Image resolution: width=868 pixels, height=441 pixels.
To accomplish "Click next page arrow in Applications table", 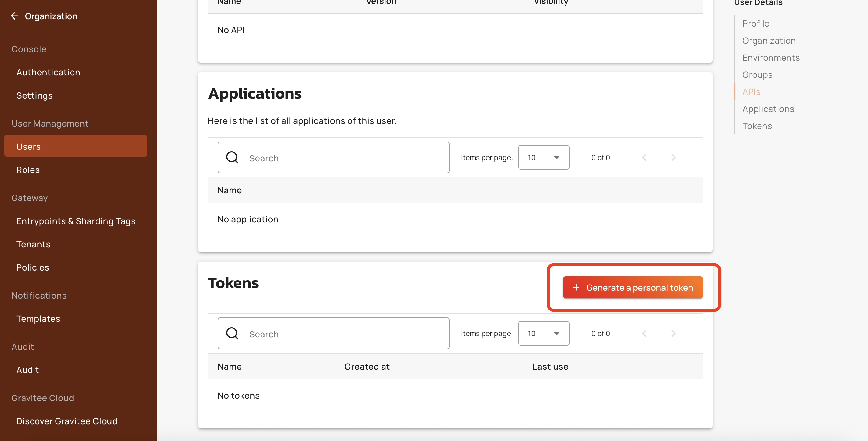I will click(x=673, y=158).
